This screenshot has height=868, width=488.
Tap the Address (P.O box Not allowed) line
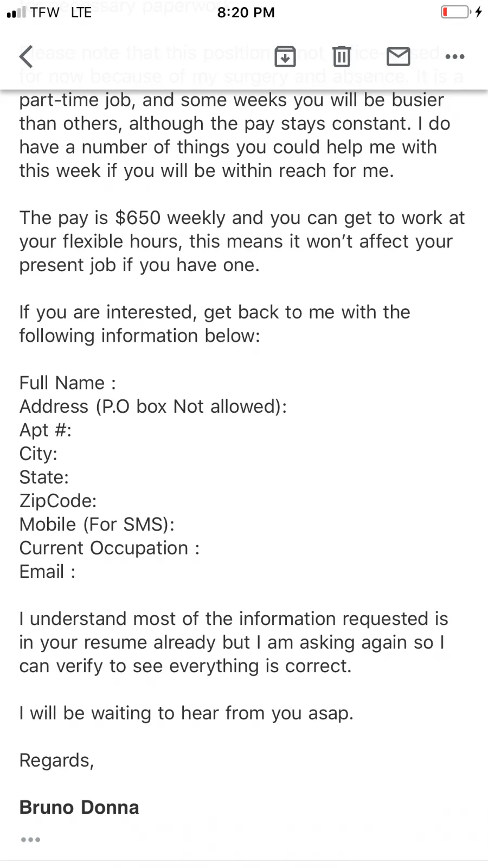point(153,406)
